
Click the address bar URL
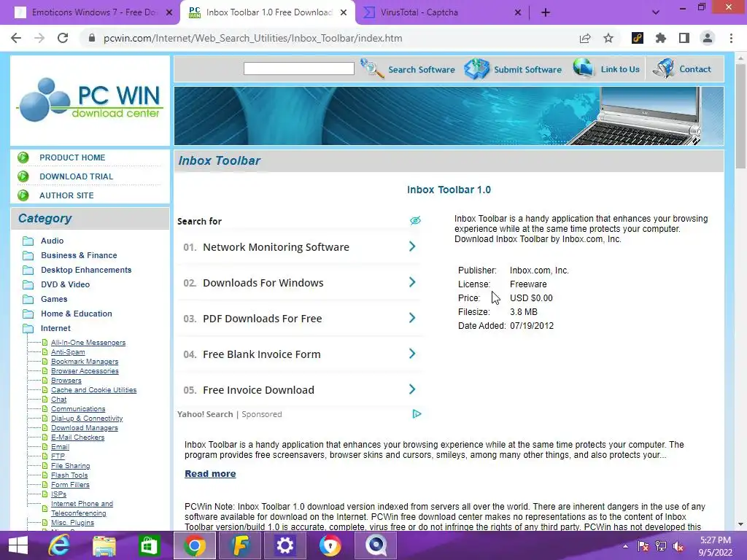(x=253, y=38)
